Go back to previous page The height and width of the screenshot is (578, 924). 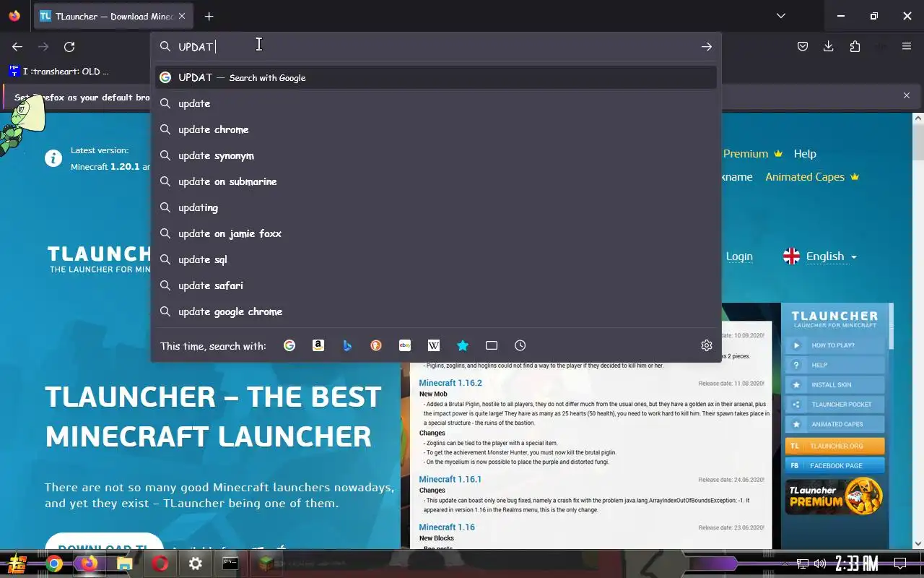17,46
